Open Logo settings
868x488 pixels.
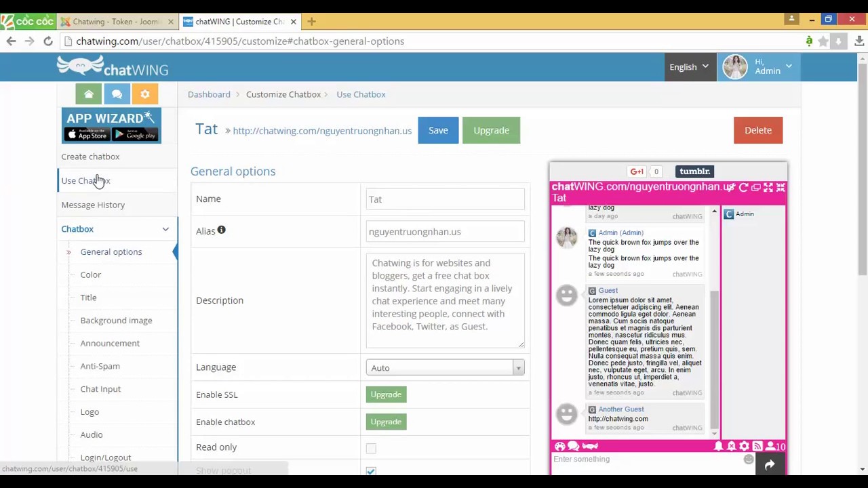click(90, 412)
